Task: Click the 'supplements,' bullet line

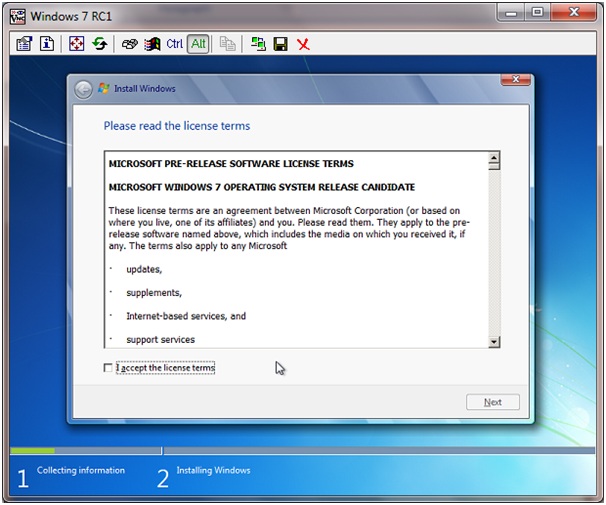Action: [x=154, y=293]
